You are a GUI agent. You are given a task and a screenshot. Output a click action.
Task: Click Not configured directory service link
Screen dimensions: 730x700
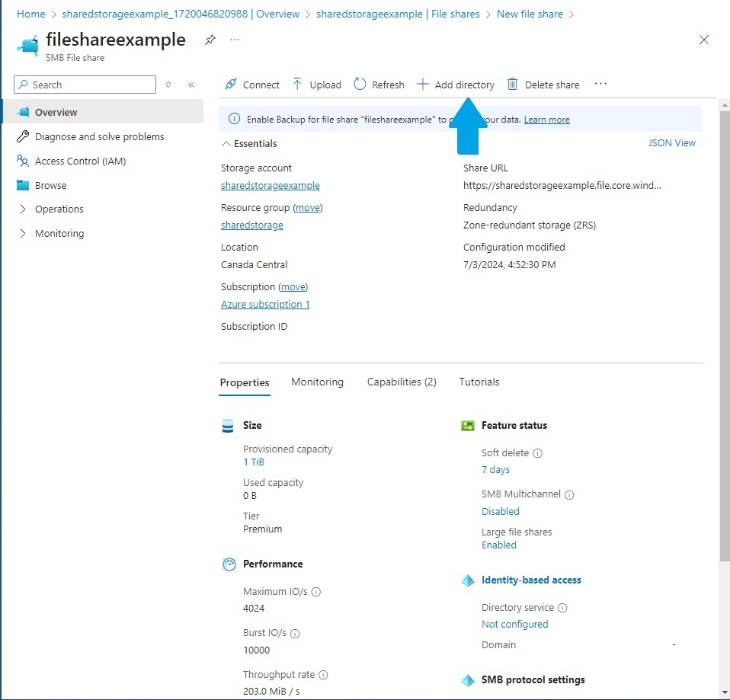(514, 625)
